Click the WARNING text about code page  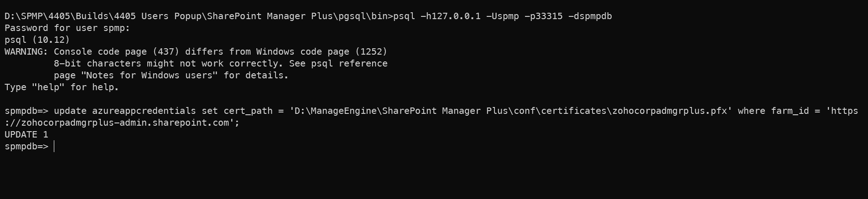[196, 52]
